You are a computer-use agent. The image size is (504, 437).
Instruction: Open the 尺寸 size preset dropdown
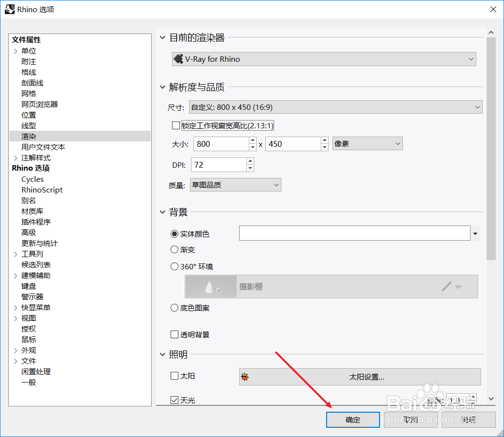[335, 107]
